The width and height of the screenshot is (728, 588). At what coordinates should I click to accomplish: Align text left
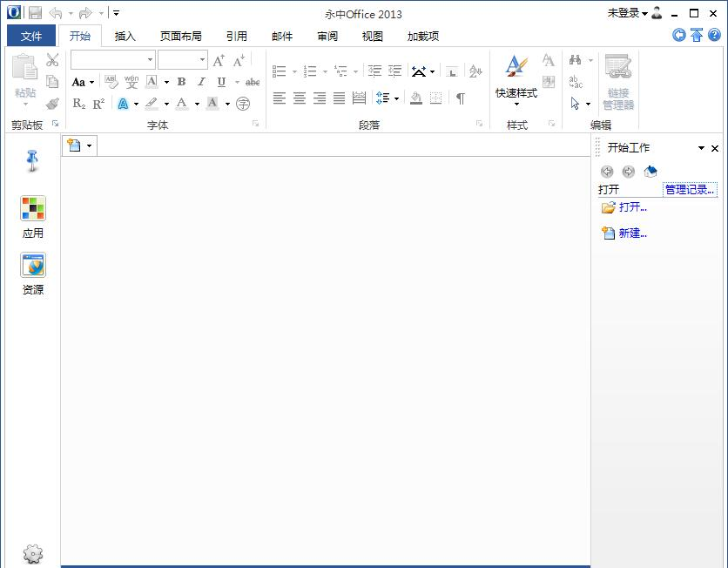click(279, 98)
